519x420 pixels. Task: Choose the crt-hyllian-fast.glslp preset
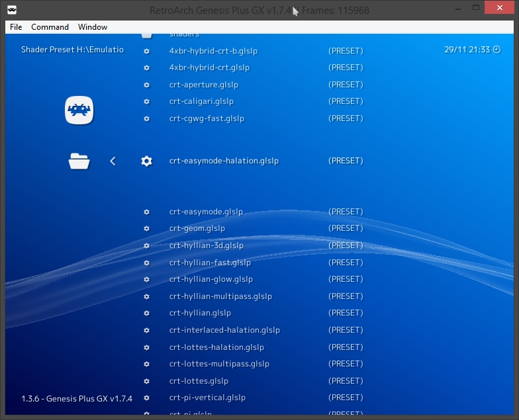[x=210, y=263]
